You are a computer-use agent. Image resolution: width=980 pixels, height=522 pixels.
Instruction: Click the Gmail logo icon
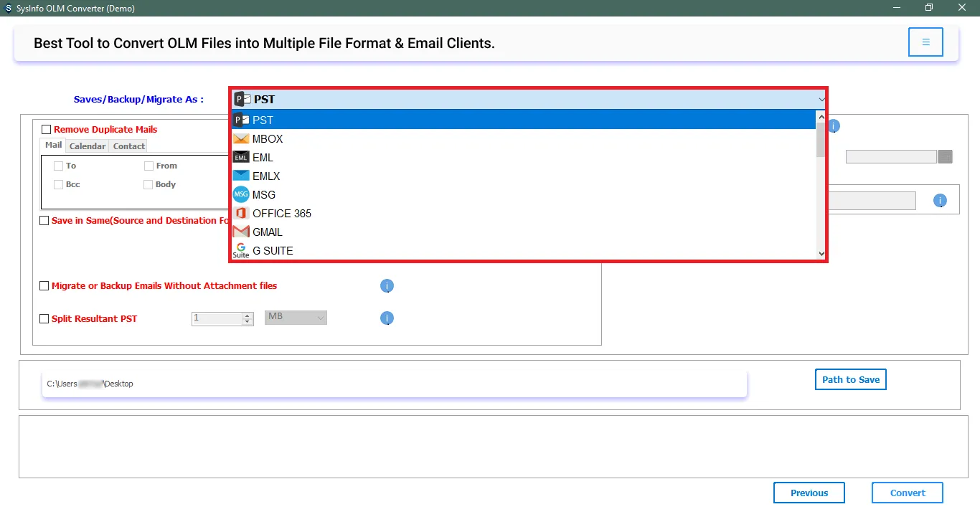click(x=241, y=232)
